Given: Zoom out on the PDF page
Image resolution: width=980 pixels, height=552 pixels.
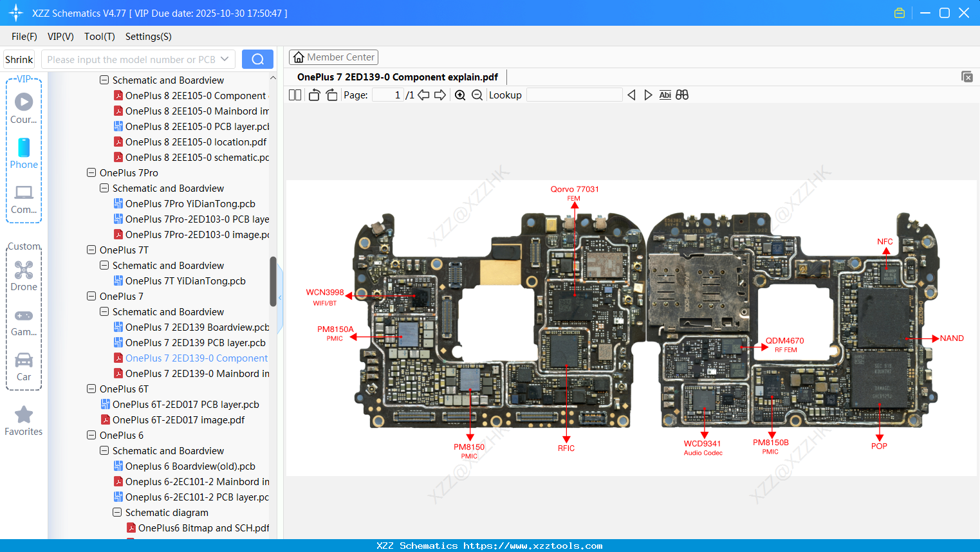Looking at the screenshot, I should point(477,95).
